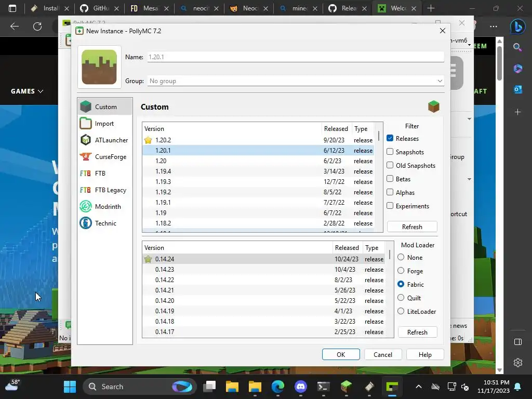Refresh the browser page

[x=37, y=26]
